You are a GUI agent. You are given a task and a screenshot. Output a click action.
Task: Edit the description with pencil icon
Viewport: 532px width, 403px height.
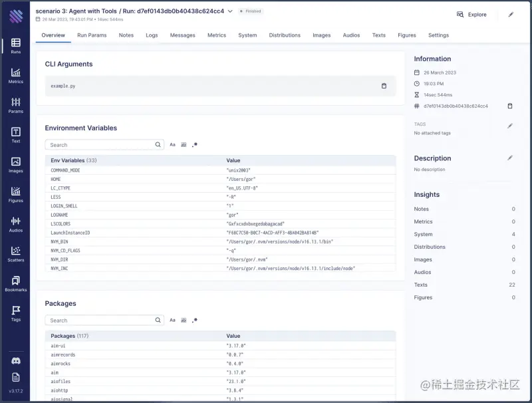pyautogui.click(x=509, y=158)
